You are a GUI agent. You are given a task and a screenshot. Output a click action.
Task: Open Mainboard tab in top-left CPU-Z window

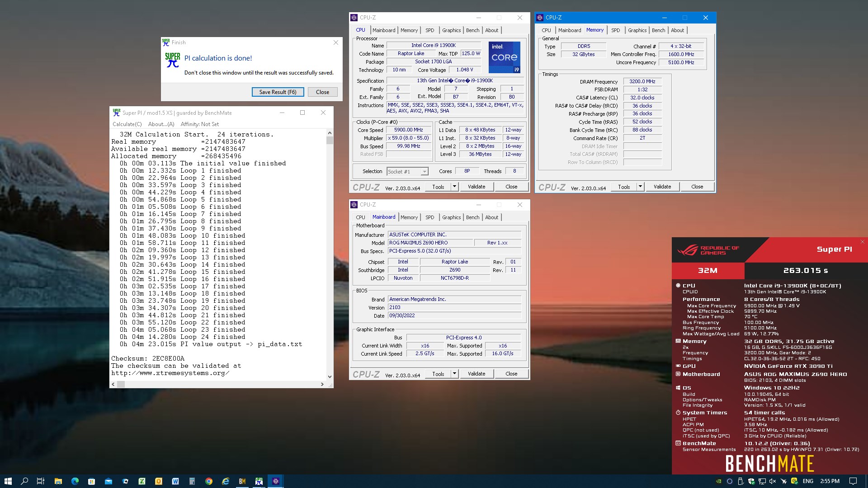click(x=384, y=30)
